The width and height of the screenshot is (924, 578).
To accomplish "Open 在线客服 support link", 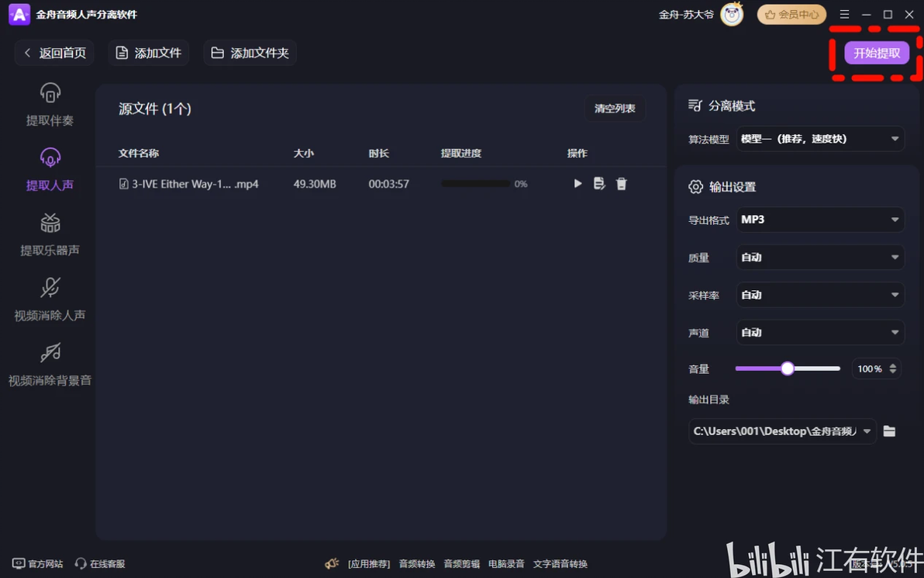I will tap(100, 564).
